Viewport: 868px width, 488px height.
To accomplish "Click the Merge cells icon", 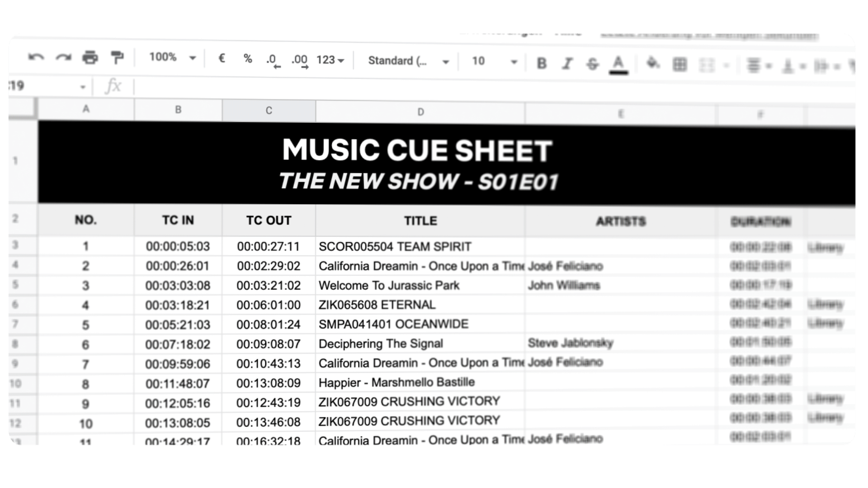I will click(x=707, y=66).
